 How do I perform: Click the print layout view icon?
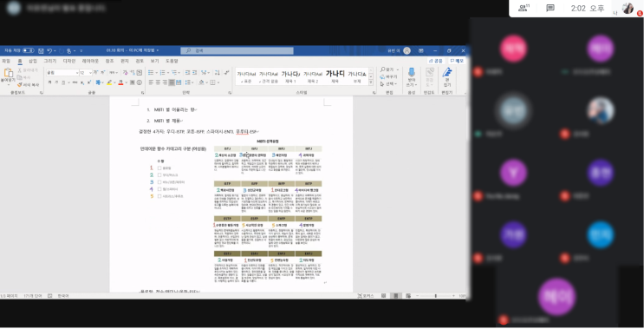pos(395,296)
